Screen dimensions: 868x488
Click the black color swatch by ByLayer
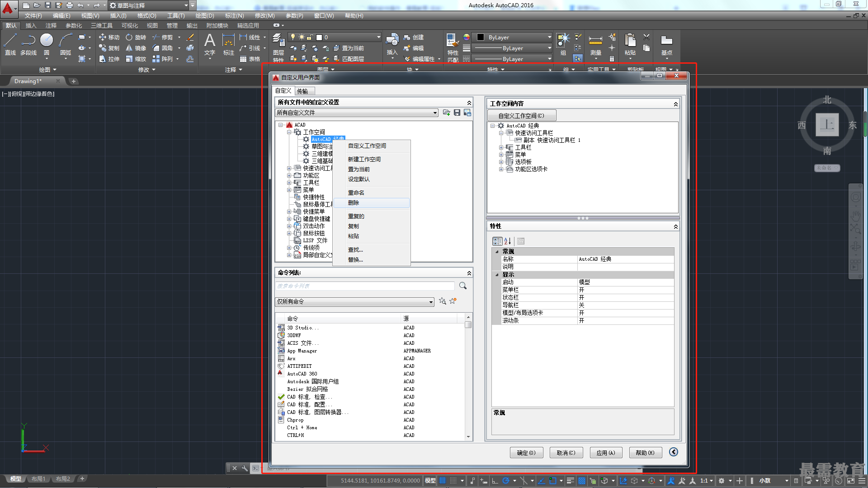coord(481,37)
